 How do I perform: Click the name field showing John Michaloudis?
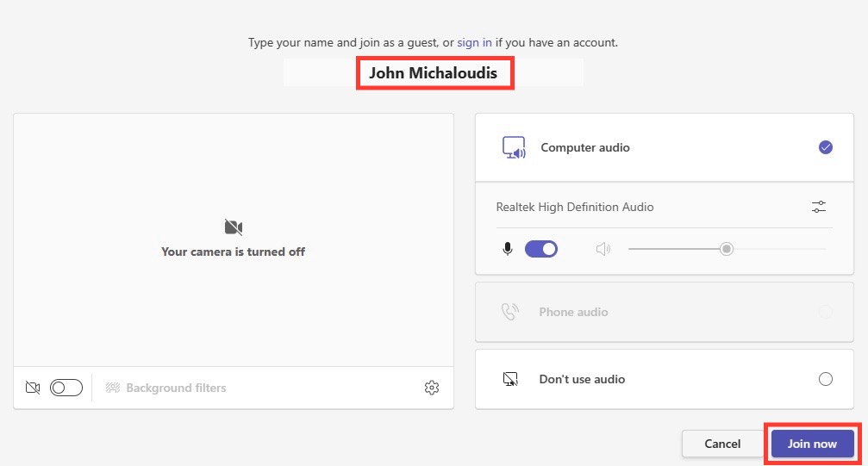pyautogui.click(x=434, y=72)
